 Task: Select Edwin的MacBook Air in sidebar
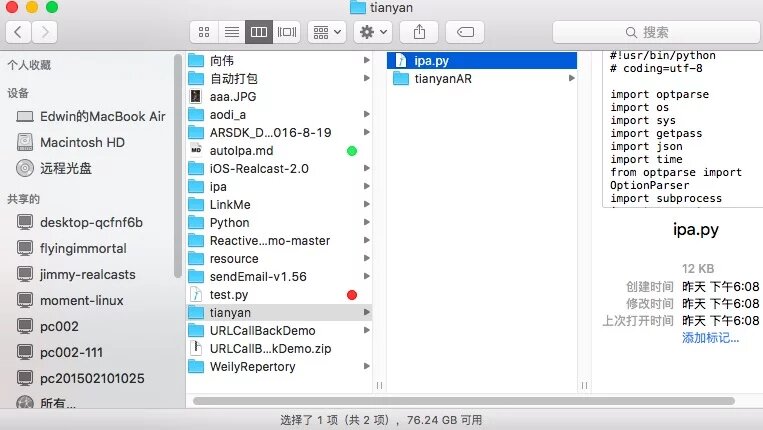pyautogui.click(x=91, y=117)
